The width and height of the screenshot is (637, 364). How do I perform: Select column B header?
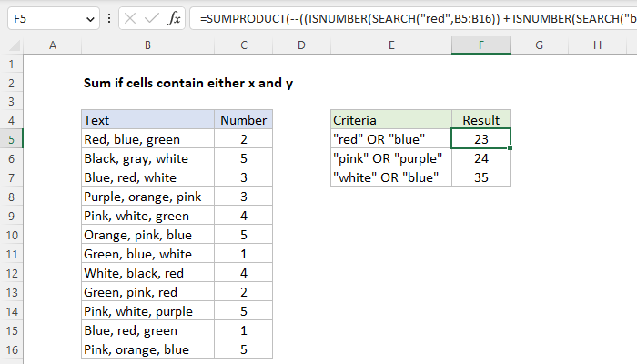point(147,45)
